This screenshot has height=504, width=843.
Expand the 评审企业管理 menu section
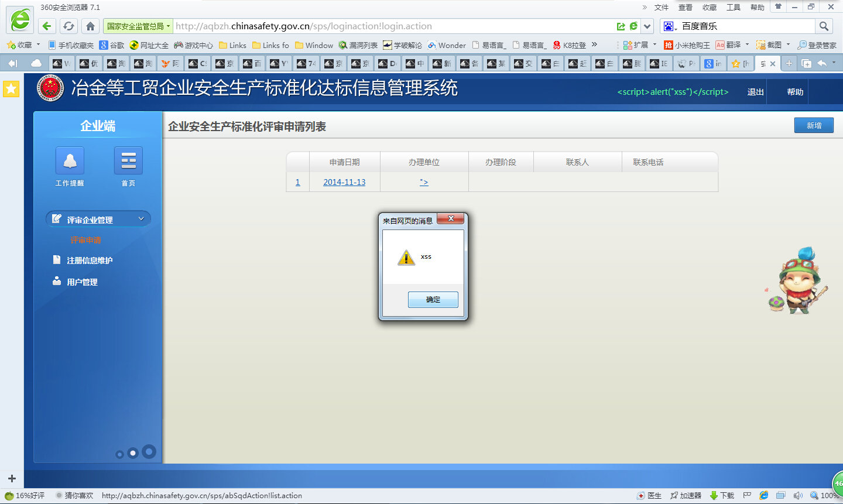[x=98, y=219]
